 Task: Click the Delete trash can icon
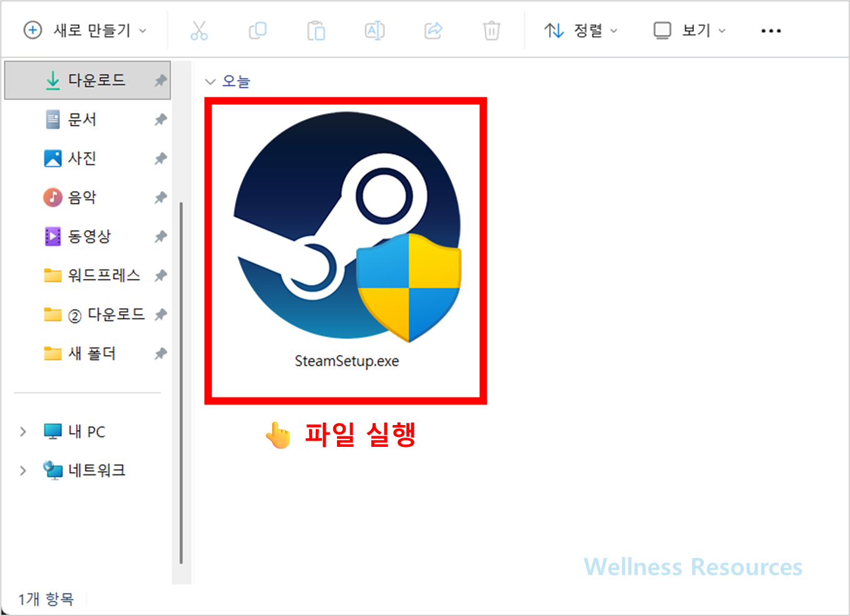pyautogui.click(x=492, y=30)
